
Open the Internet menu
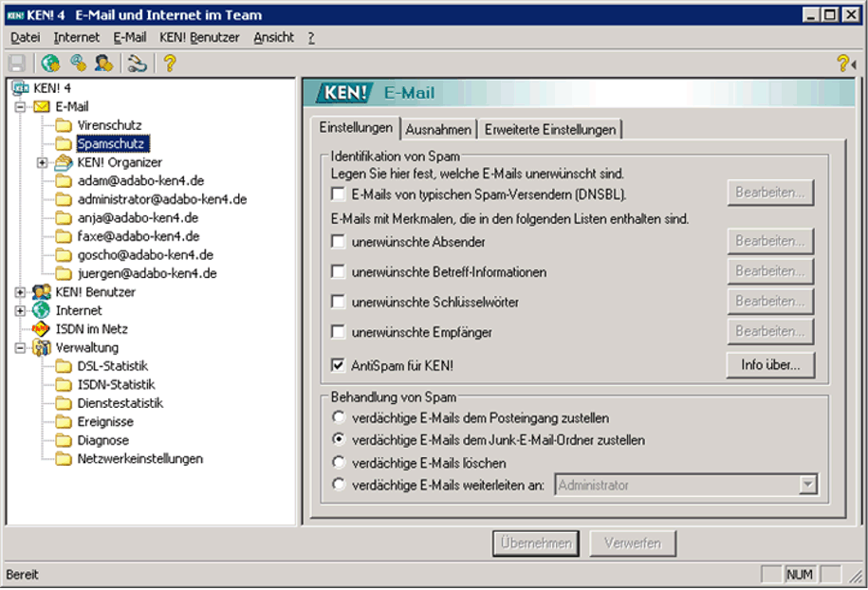pos(77,38)
